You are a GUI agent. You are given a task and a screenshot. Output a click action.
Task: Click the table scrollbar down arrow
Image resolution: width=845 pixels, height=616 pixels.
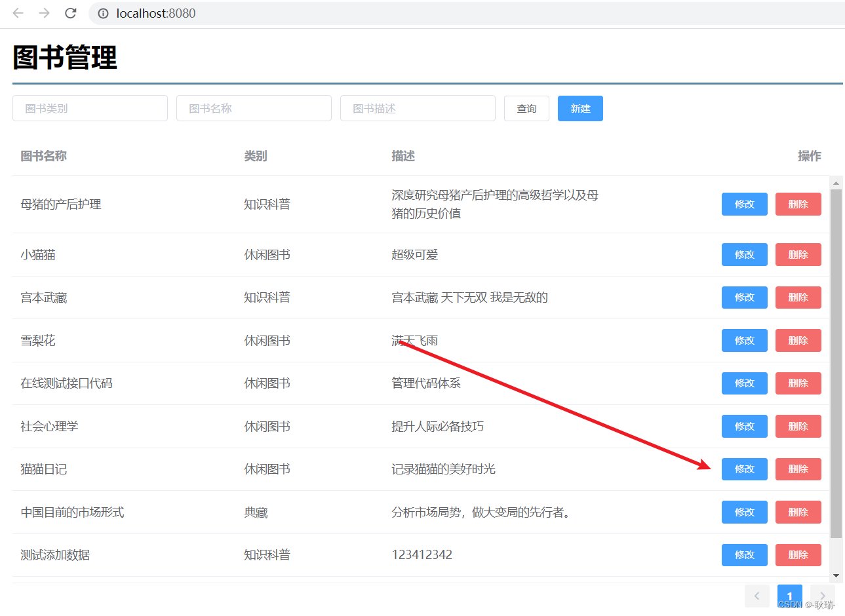pyautogui.click(x=836, y=575)
